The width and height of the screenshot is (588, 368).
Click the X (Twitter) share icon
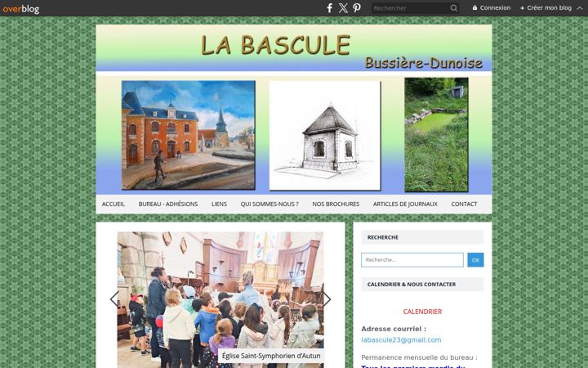[x=343, y=8]
